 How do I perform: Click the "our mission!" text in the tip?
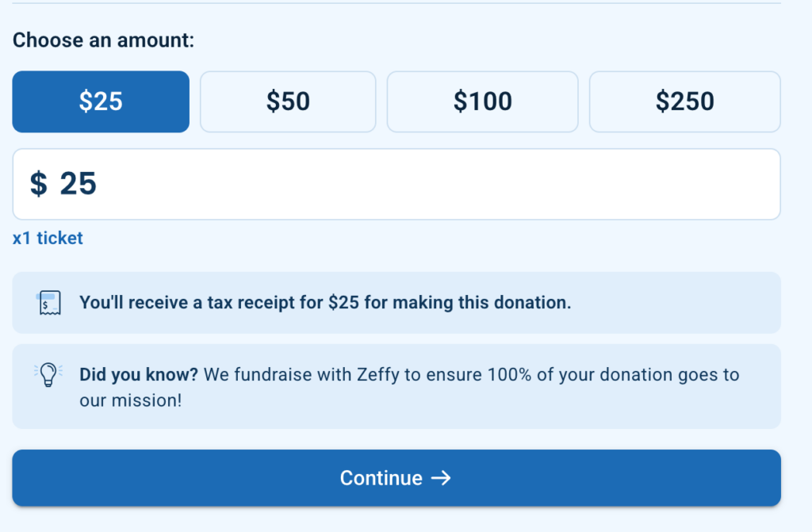131,400
